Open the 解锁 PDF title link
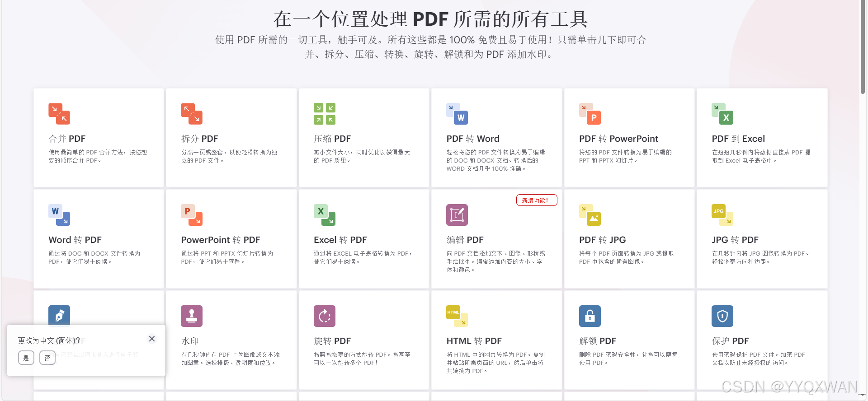The width and height of the screenshot is (868, 401). 598,341
